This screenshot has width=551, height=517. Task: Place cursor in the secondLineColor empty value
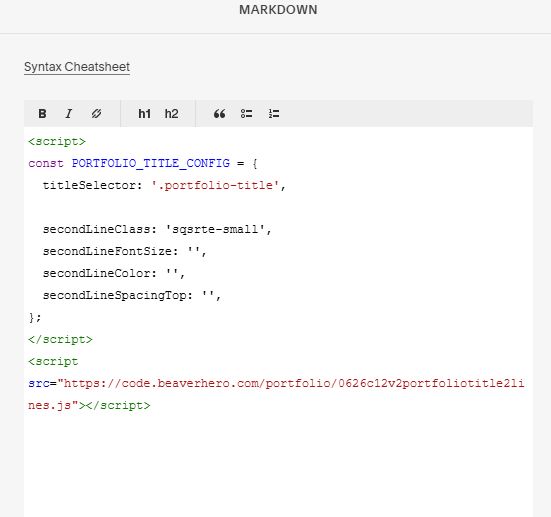tap(172, 273)
